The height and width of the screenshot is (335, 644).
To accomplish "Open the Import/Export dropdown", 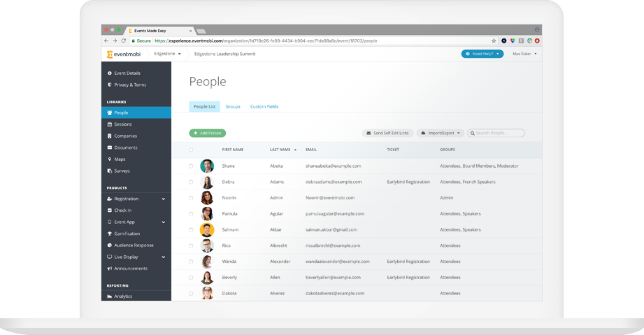I will point(440,133).
